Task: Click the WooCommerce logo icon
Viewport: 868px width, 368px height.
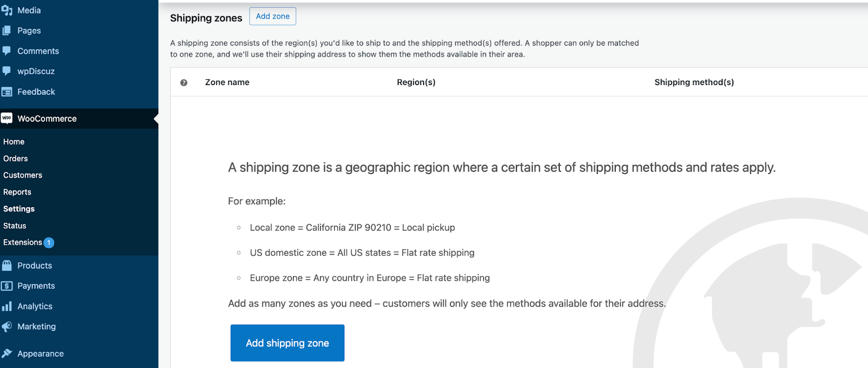Action: pos(7,118)
